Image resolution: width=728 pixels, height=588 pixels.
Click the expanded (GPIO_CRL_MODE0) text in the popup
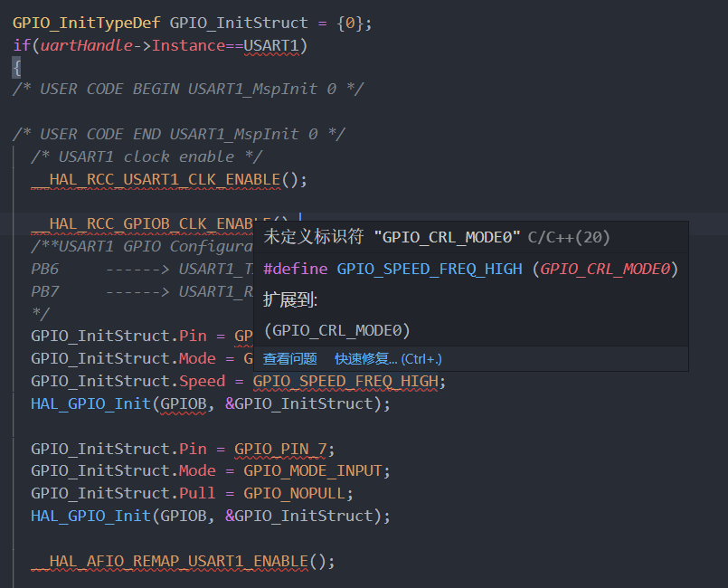click(337, 330)
